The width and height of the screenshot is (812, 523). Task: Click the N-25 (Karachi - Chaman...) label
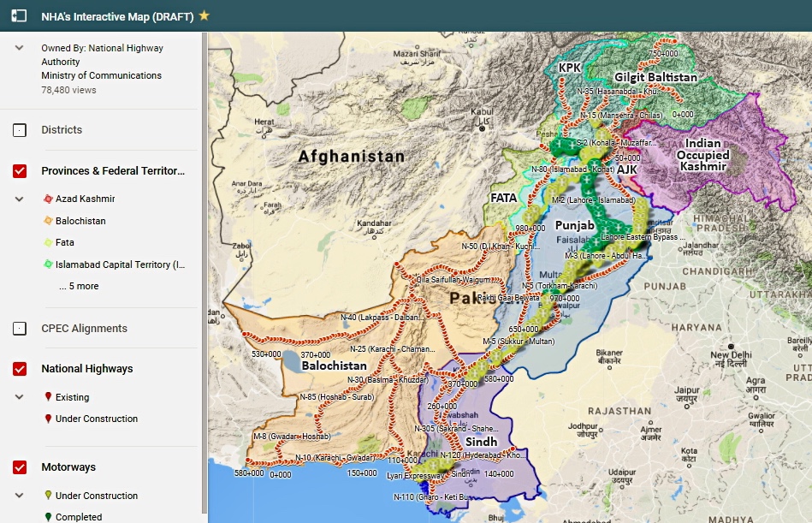tap(393, 349)
